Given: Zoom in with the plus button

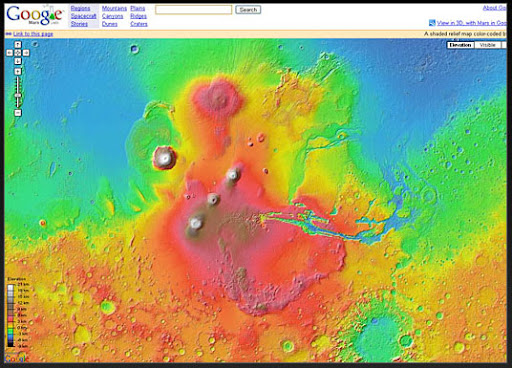Looking at the screenshot, I should (18, 71).
